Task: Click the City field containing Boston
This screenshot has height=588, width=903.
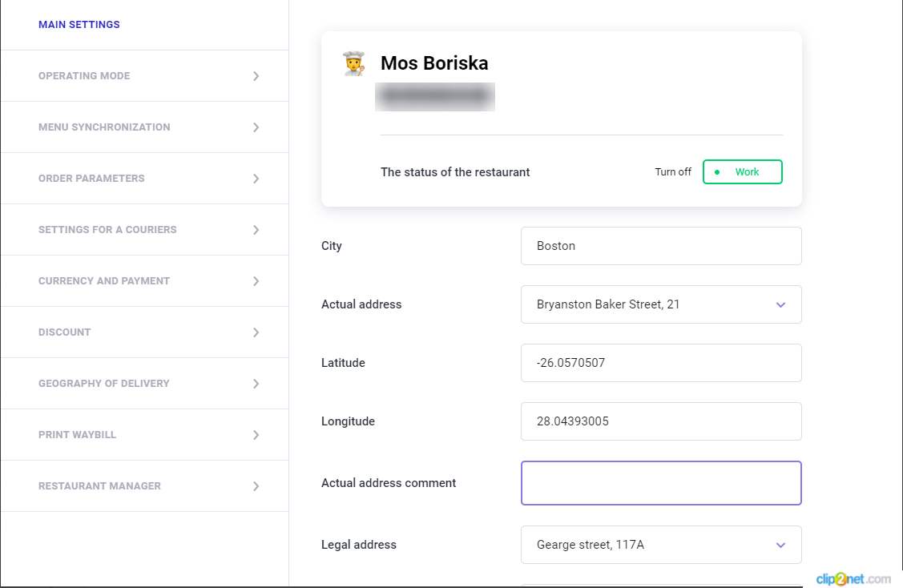Action: (661, 246)
